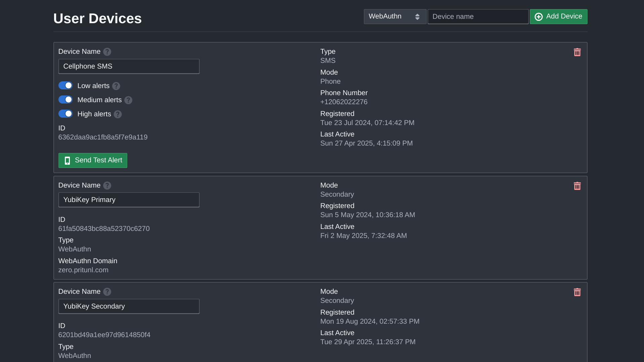
Task: Delete the YubiKey Secondary device
Action: coord(577,292)
